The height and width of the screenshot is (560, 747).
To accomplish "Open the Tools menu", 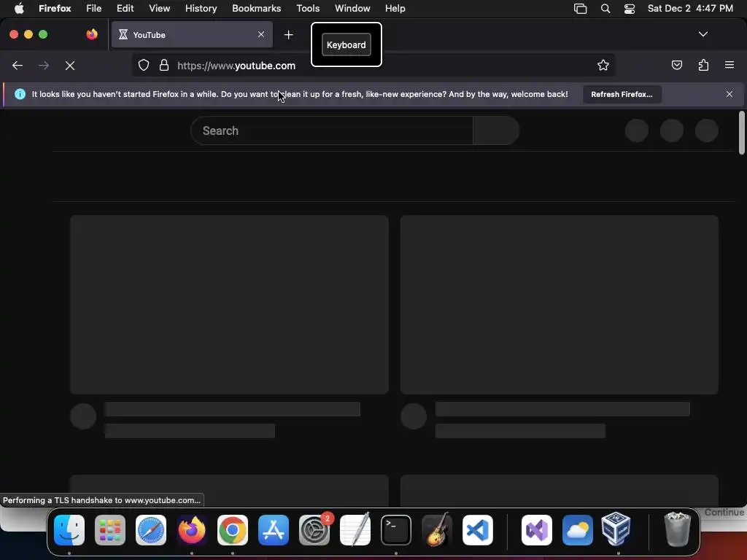I will coord(308,9).
